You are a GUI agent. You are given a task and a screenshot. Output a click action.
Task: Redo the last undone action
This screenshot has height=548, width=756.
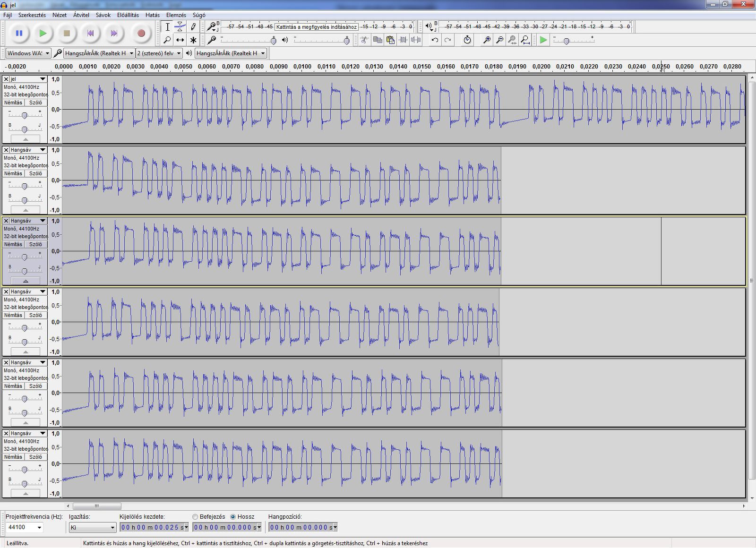(x=447, y=40)
